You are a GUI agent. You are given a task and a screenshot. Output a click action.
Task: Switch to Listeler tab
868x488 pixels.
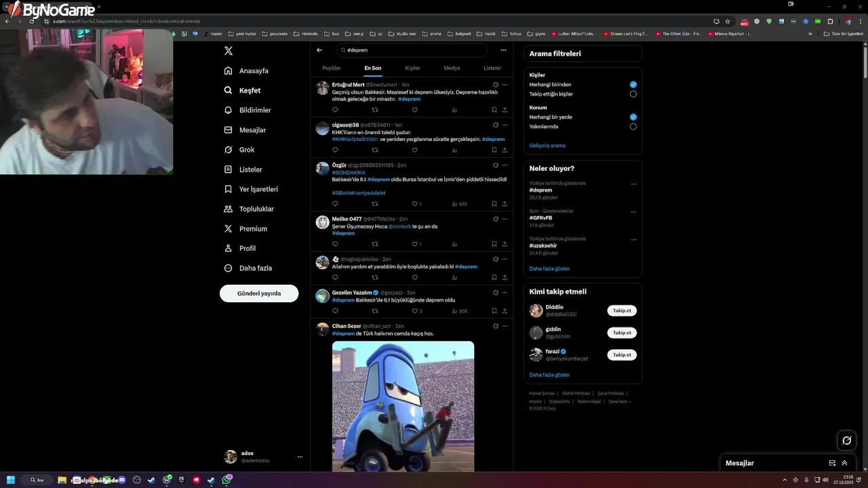492,68
